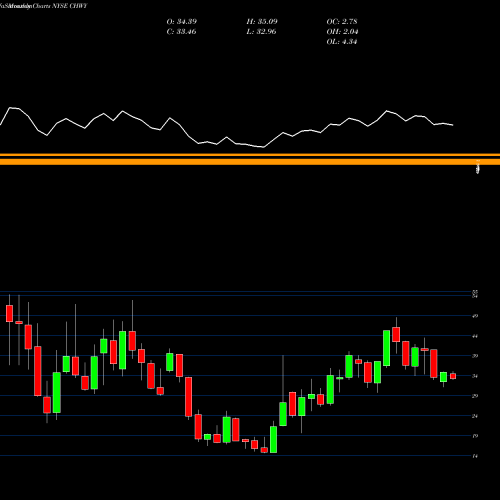Click the 24 price axis label

tap(475, 416)
